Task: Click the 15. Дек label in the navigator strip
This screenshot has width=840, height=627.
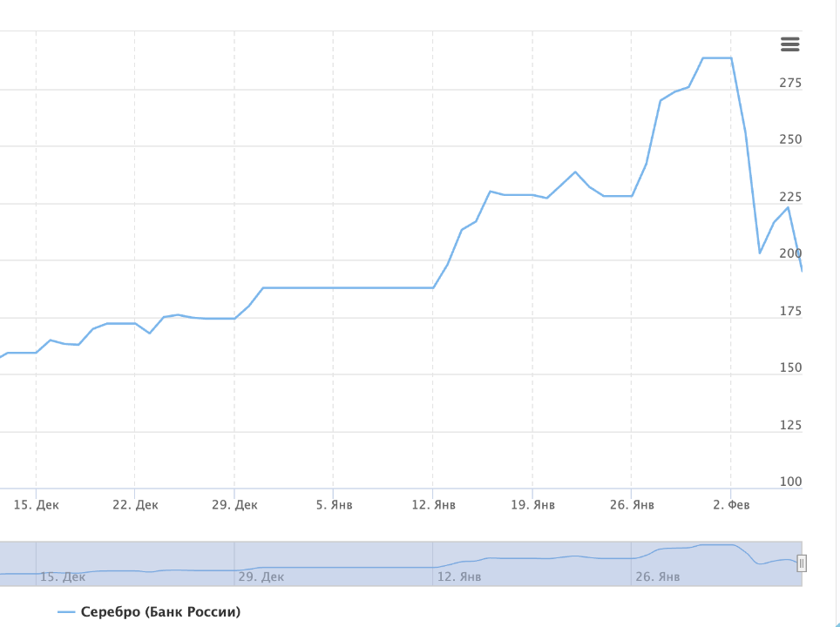Action: (x=62, y=576)
